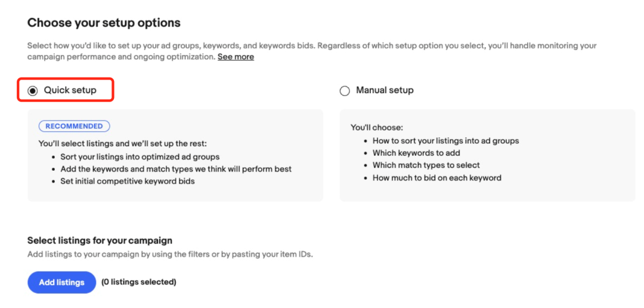Select the Manual setup radio button
Image resolution: width=644 pixels, height=308 pixels.
345,91
